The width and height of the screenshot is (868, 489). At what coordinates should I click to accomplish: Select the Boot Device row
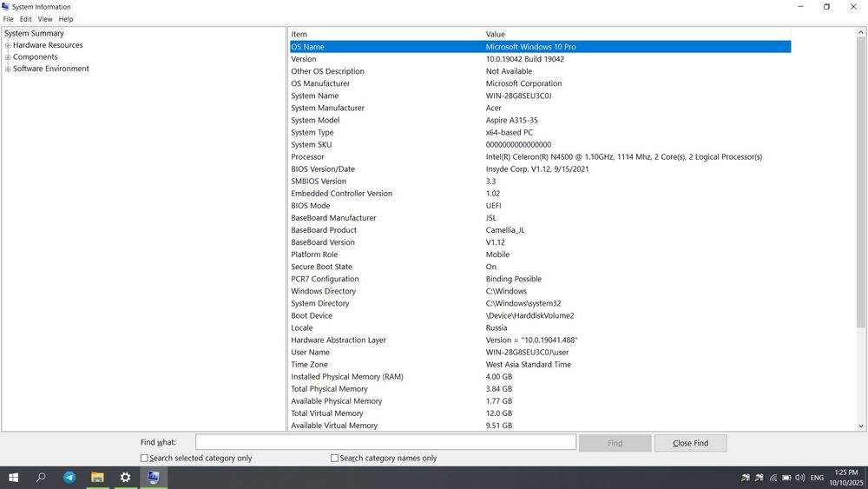[x=540, y=315]
